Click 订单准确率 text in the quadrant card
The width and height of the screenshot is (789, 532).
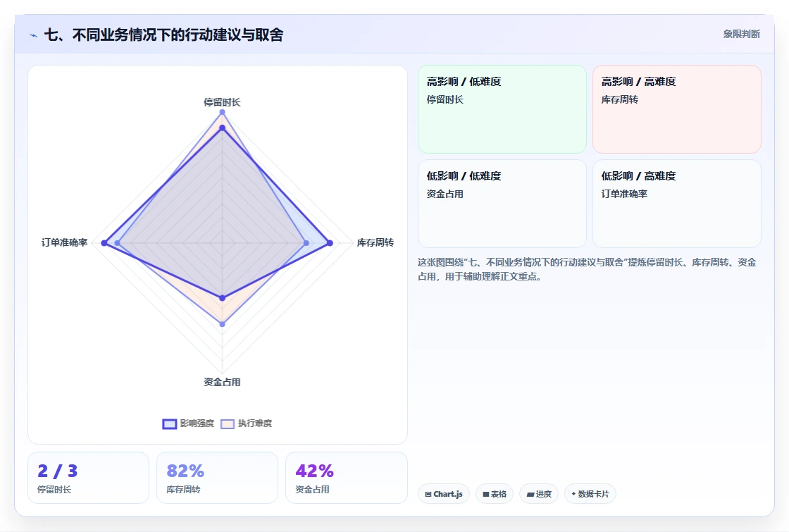click(624, 194)
